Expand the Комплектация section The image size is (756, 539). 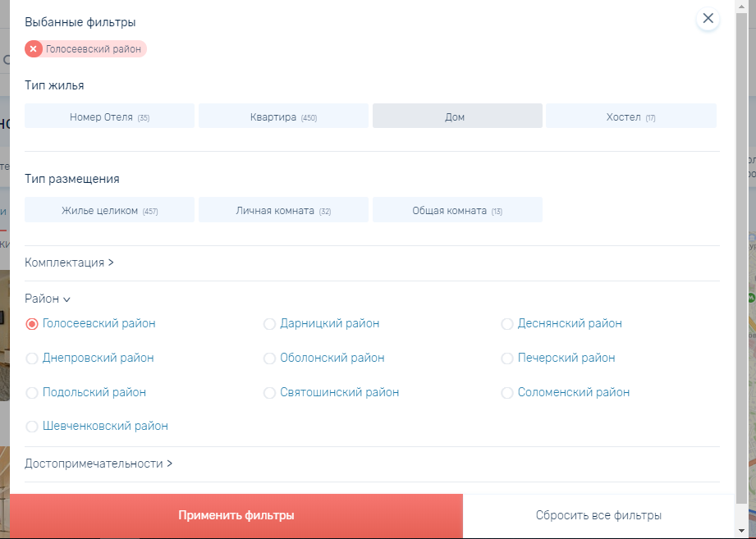tap(70, 263)
